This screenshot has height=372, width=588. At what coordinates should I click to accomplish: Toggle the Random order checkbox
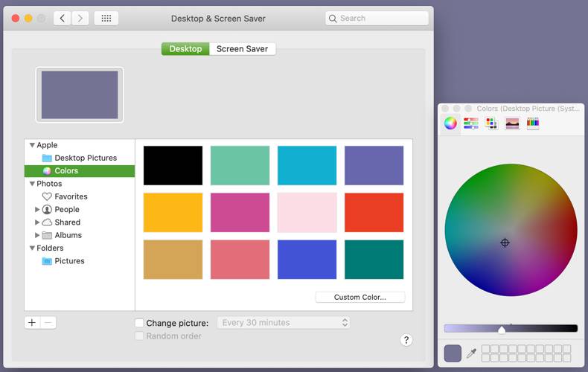point(139,336)
